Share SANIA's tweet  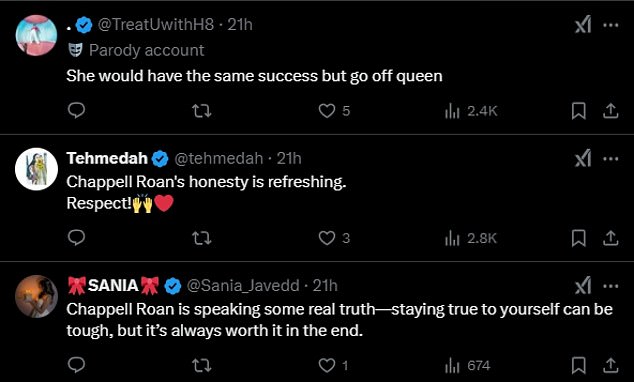[611, 365]
